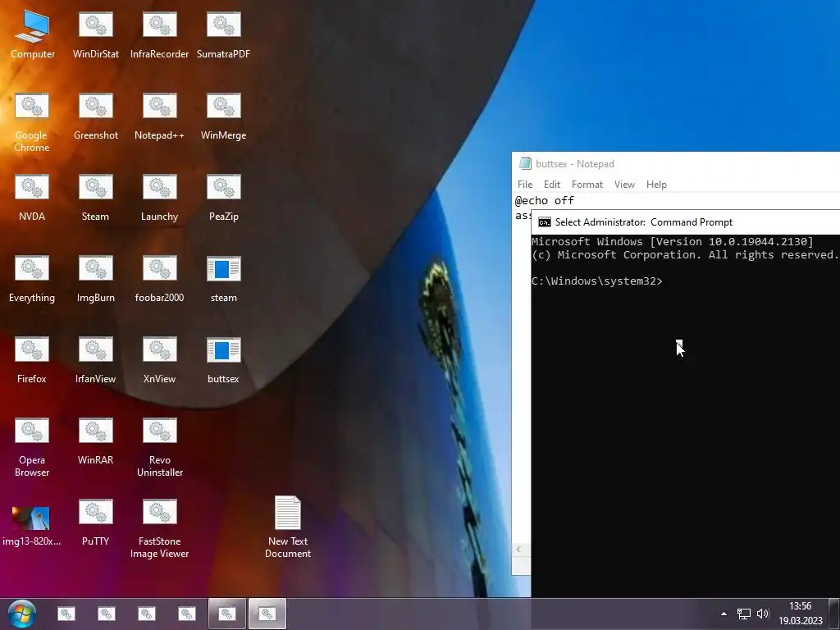840x630 pixels.
Task: Open Notepad's Edit menu
Action: tap(552, 185)
